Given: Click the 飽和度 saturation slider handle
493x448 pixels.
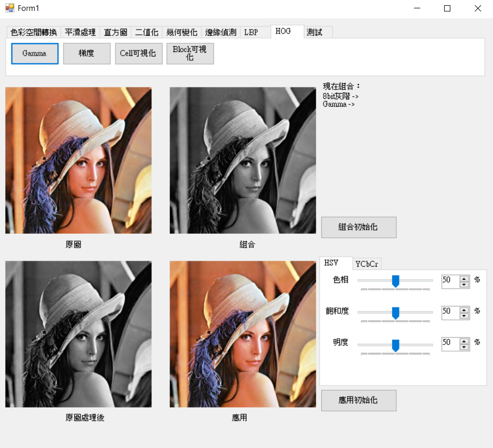Looking at the screenshot, I should pyautogui.click(x=396, y=313).
